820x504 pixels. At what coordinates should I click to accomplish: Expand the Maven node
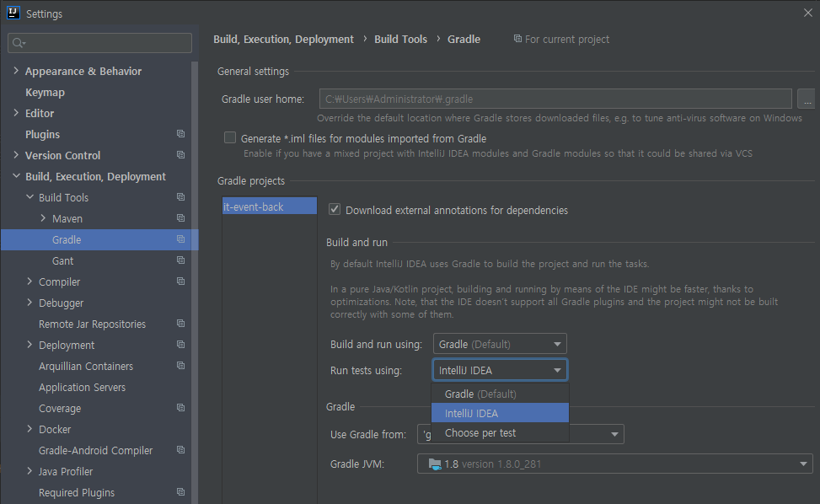pyautogui.click(x=44, y=218)
